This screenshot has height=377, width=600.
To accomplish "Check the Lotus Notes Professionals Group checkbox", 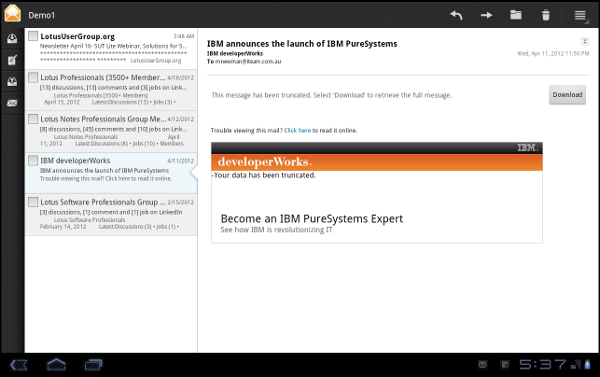I will tap(33, 119).
